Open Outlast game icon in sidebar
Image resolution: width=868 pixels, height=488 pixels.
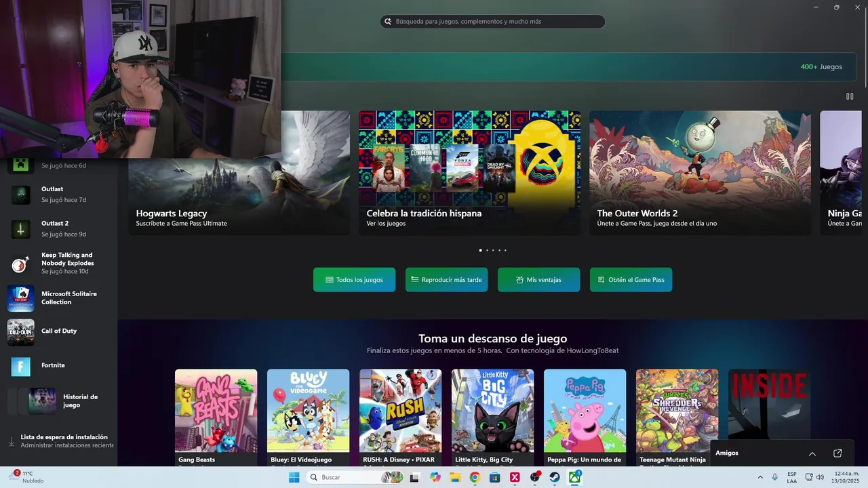pos(20,195)
